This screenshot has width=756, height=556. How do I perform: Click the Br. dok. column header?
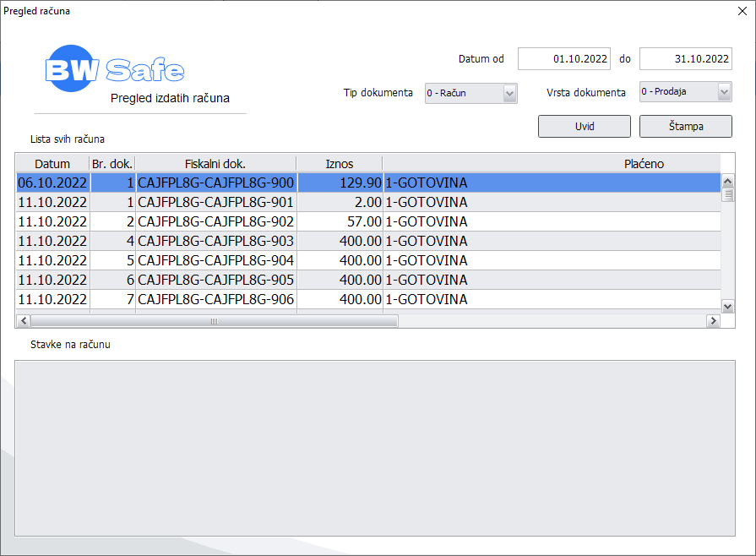112,164
